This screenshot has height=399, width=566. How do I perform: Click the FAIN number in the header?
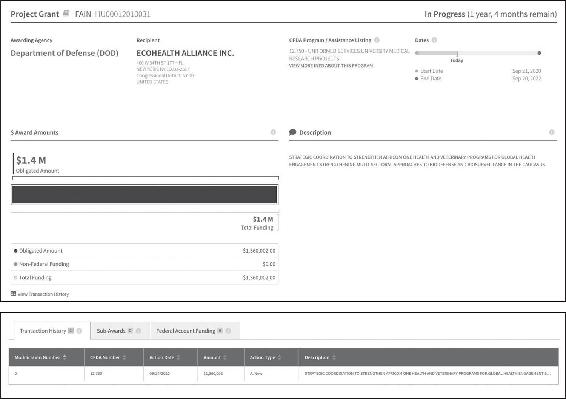[x=123, y=14]
